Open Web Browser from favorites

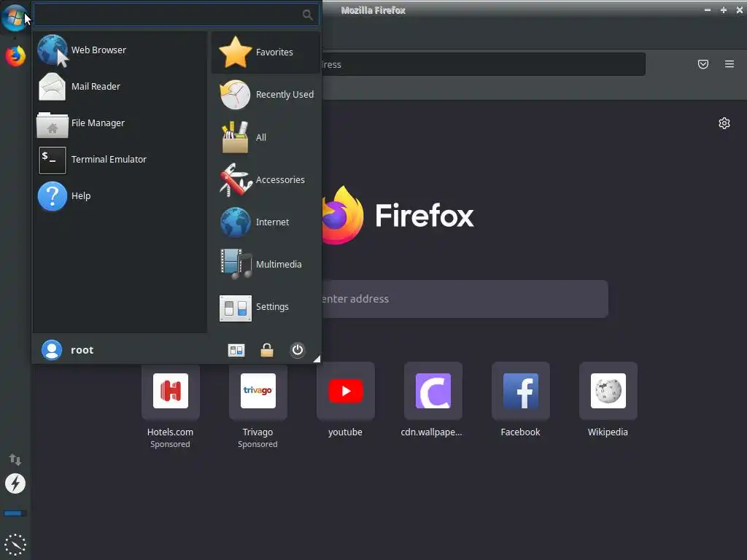click(x=120, y=50)
